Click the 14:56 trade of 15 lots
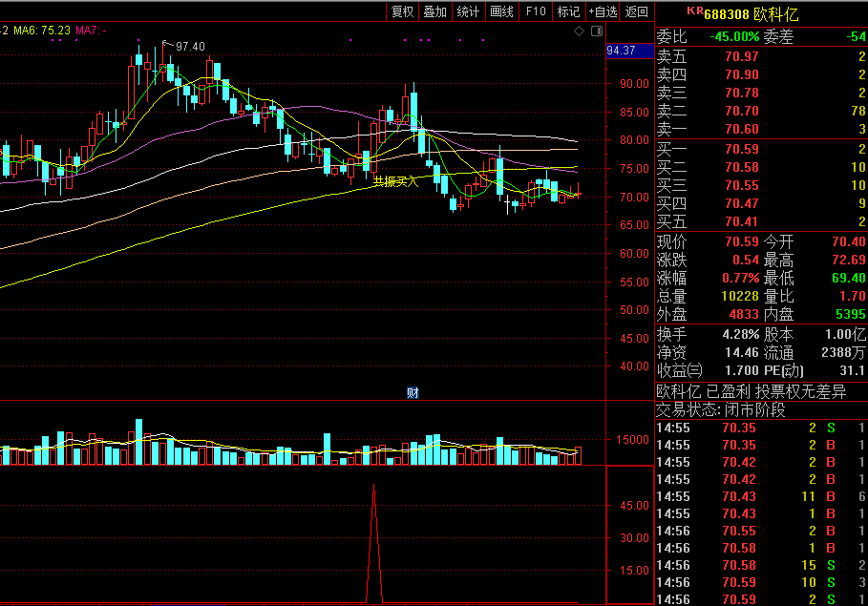The height and width of the screenshot is (606, 868). (761, 565)
